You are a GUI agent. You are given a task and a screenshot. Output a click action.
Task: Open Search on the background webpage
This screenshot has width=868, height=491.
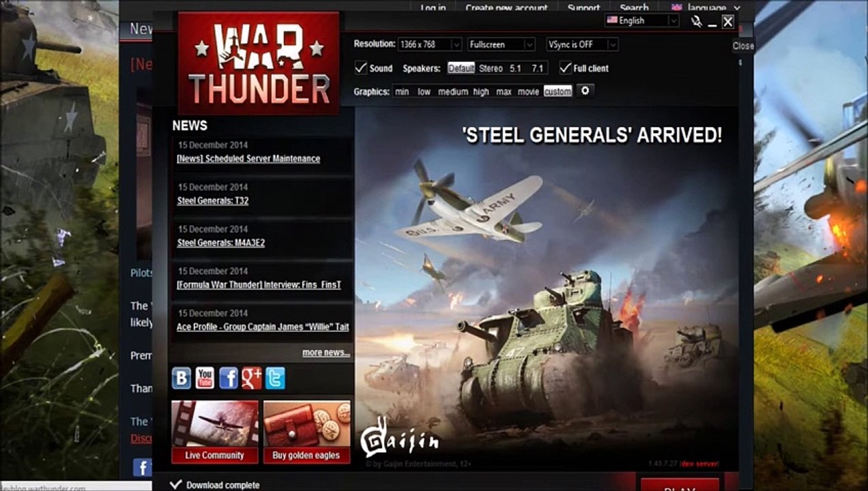point(634,8)
